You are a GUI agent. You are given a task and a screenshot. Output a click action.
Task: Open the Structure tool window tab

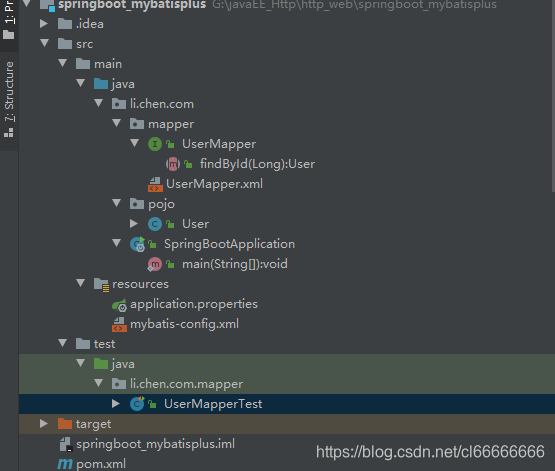point(9,100)
